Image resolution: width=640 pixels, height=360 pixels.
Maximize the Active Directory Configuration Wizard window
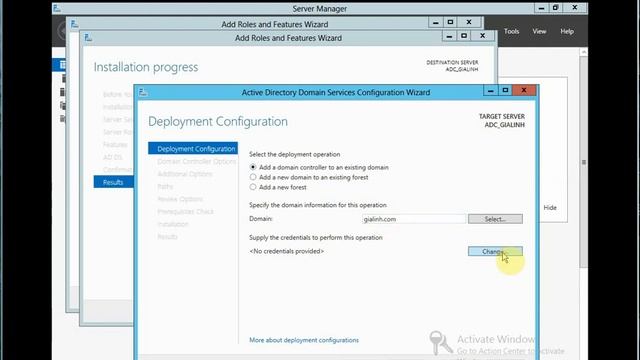coord(505,90)
